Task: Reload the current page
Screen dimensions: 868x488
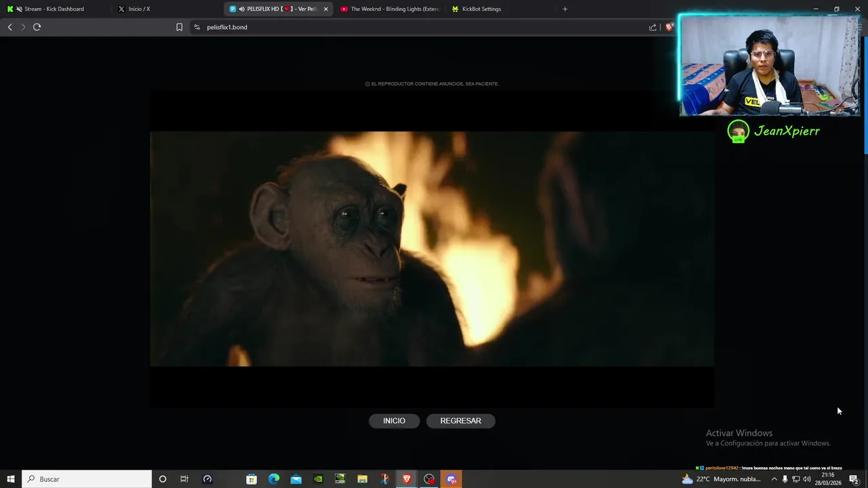Action: click(37, 27)
